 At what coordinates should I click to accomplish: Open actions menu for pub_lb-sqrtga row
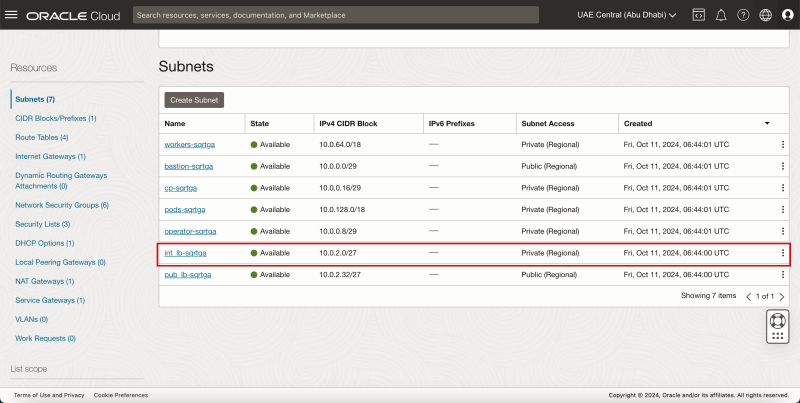pyautogui.click(x=782, y=274)
